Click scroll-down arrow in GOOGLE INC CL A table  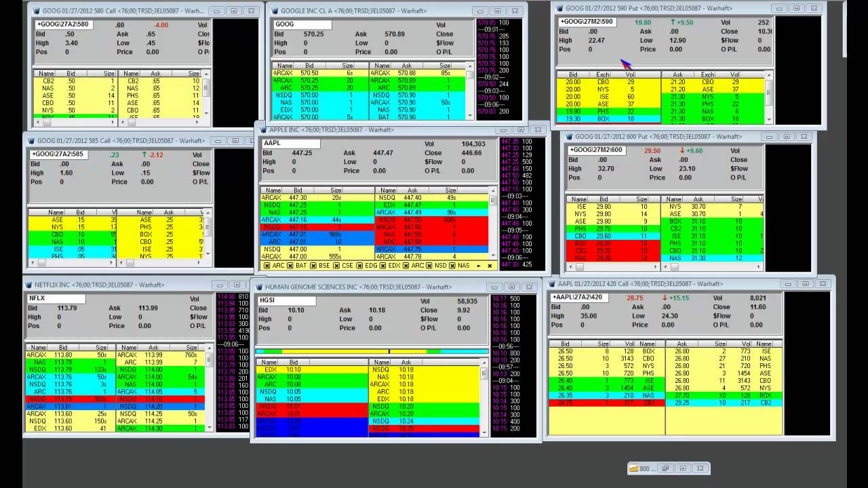point(469,117)
